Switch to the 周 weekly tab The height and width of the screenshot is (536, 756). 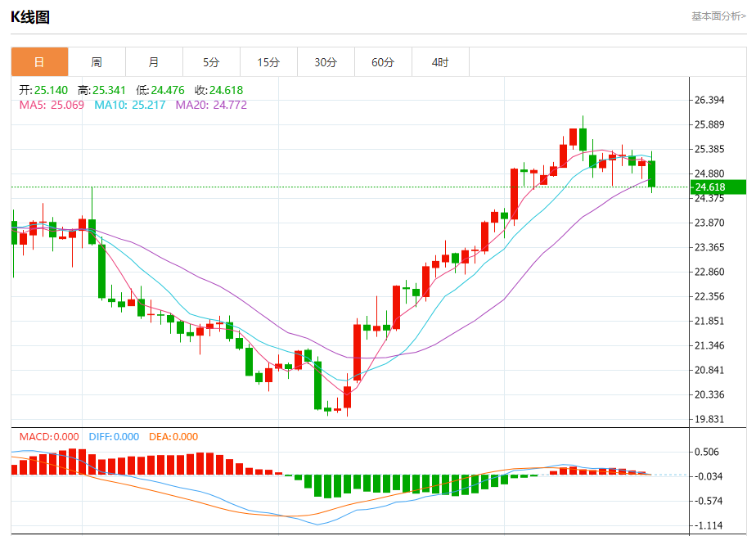click(97, 62)
